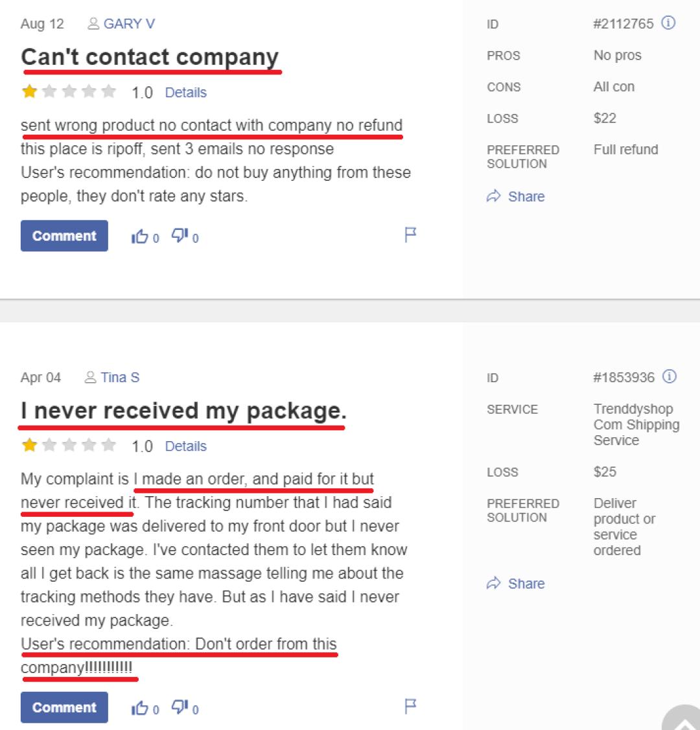Open GARY V user profile
Viewport: 700px width, 730px height.
tap(128, 24)
